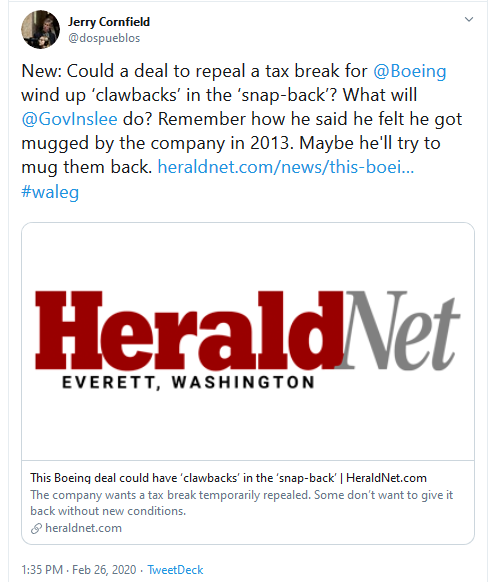Open the @dospueblos handle
Screen dimensions: 489x582
(x=104, y=38)
